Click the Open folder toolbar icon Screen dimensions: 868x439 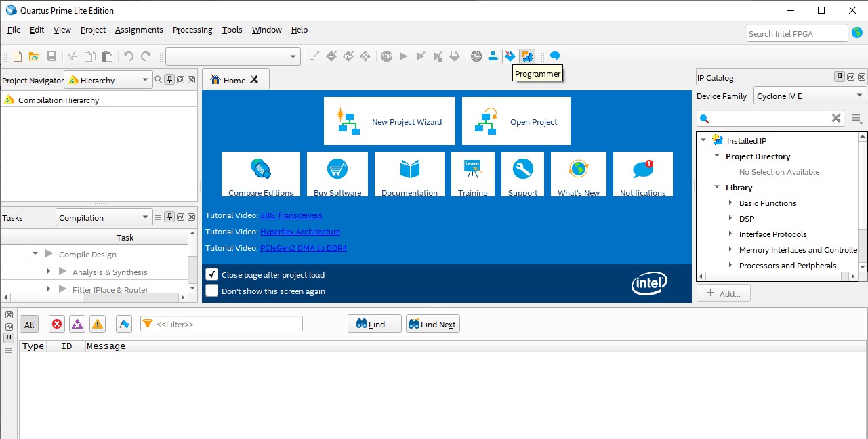(34, 56)
